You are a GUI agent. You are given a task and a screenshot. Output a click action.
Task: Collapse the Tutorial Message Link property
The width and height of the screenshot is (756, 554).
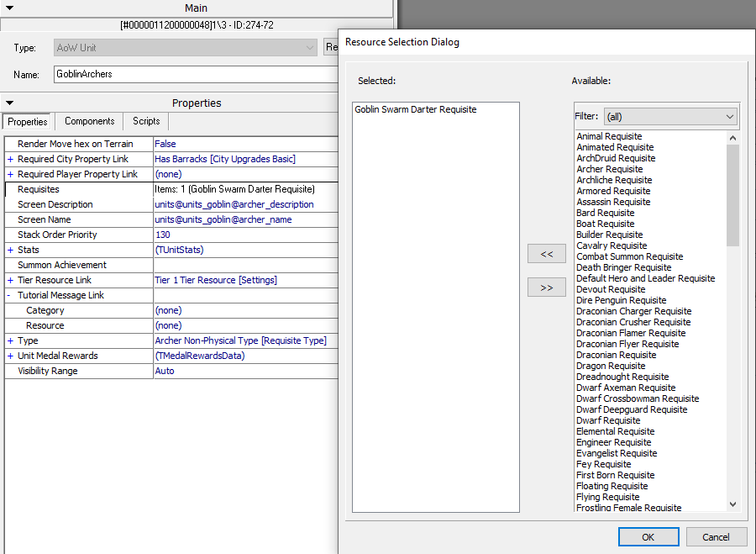(x=11, y=295)
